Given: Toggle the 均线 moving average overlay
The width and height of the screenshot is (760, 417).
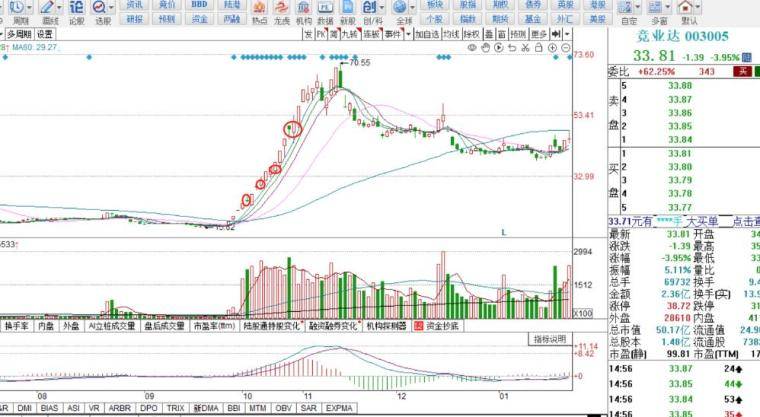Looking at the screenshot, I should click(x=451, y=34).
